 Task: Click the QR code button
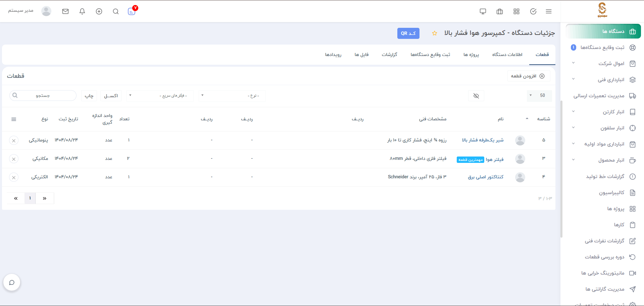point(408,33)
